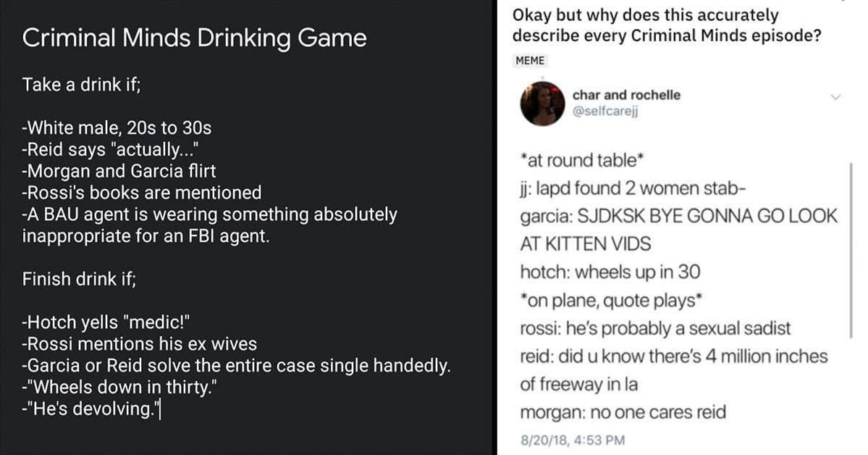Click the "*at round table*" tweet line
Image resolution: width=868 pixels, height=455 pixels.
click(x=582, y=160)
